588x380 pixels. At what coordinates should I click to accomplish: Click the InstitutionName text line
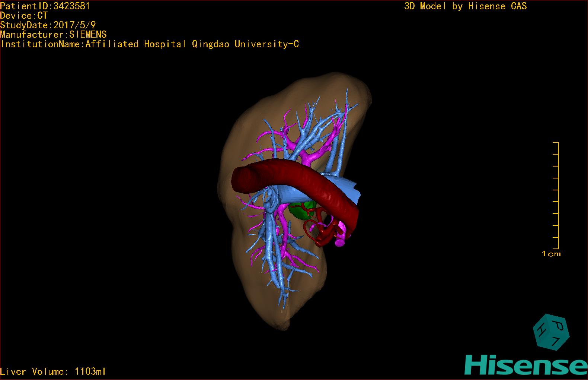click(x=150, y=44)
